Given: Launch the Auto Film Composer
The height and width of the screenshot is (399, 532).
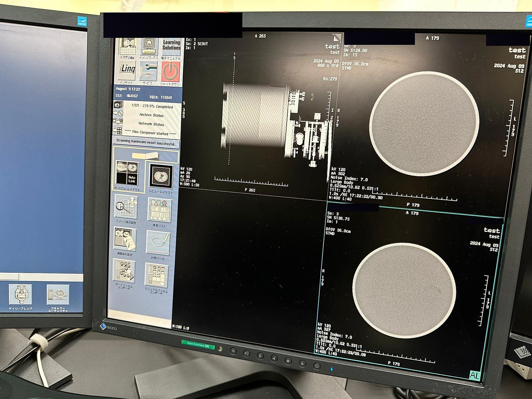Looking at the screenshot, I should tap(124, 271).
